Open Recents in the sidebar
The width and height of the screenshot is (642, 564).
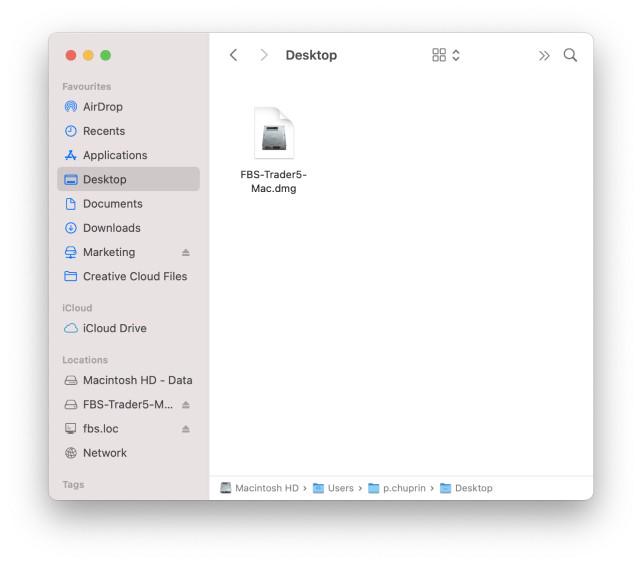pos(103,131)
